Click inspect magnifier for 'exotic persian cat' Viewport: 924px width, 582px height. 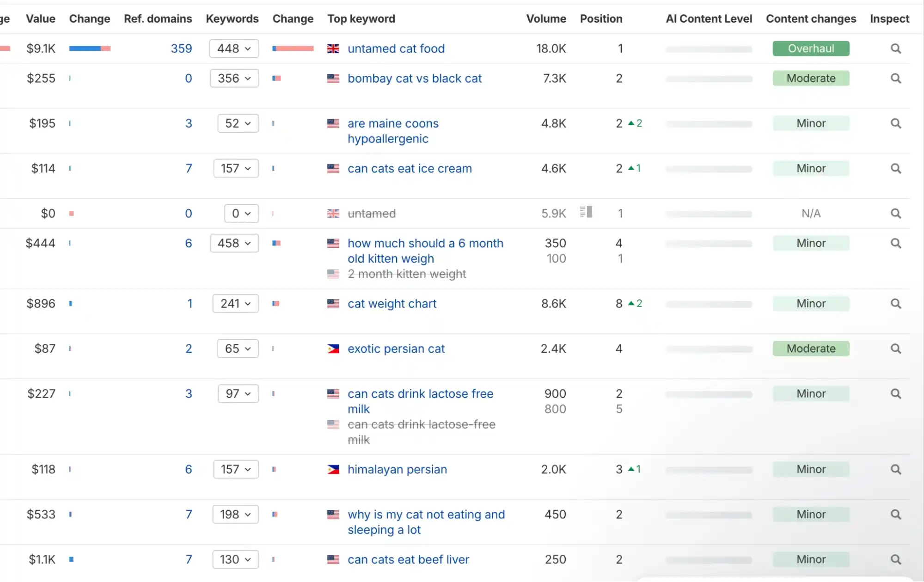895,349
